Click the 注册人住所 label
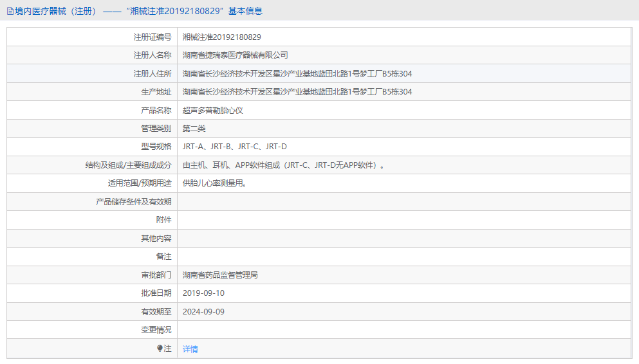 [x=153, y=74]
